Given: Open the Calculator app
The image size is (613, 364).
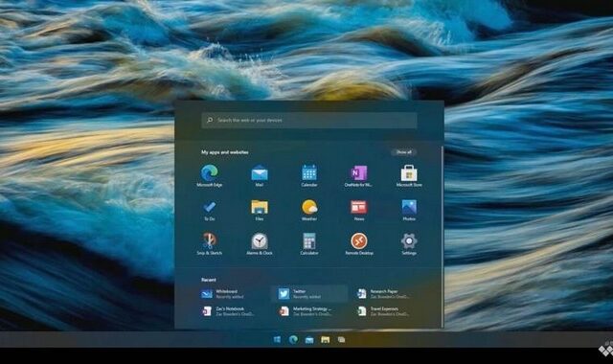Looking at the screenshot, I should [x=308, y=244].
